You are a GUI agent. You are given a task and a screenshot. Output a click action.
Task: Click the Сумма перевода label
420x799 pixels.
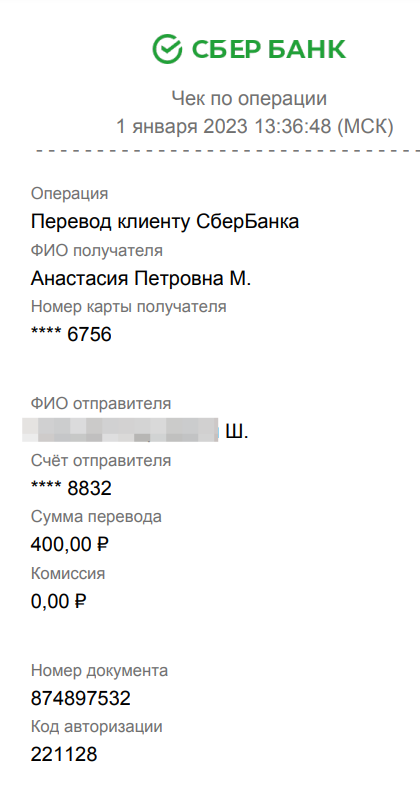(96, 517)
